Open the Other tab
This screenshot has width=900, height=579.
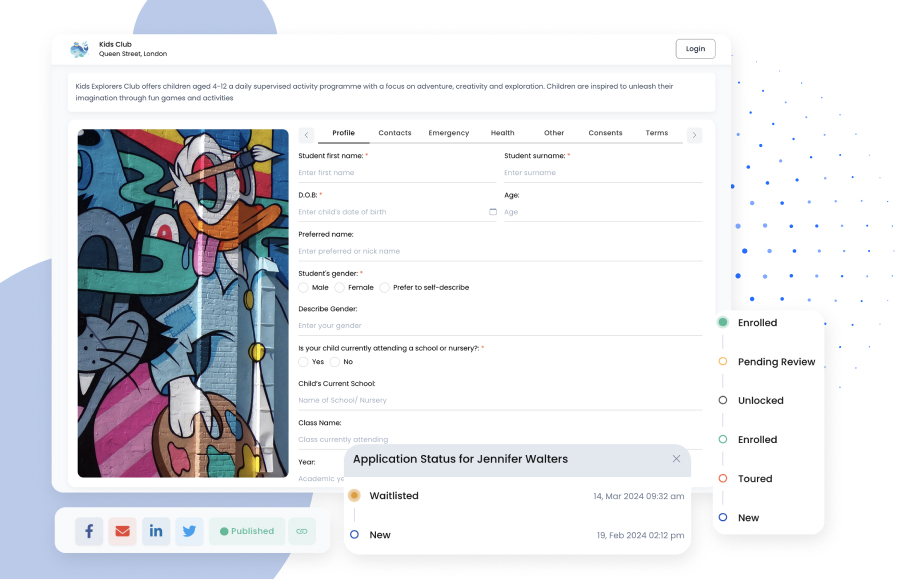[x=554, y=133]
